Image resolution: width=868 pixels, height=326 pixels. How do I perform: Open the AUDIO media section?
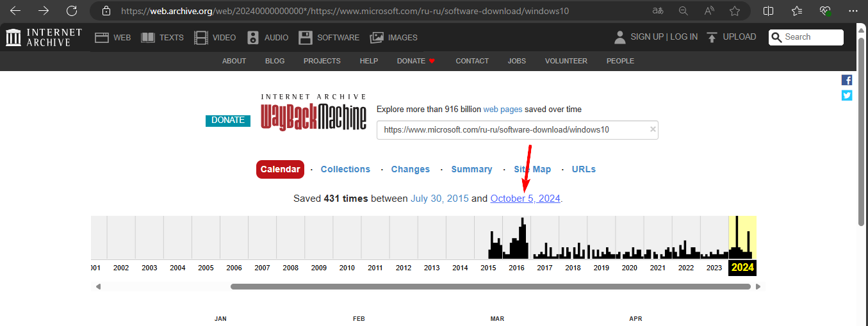(x=268, y=38)
